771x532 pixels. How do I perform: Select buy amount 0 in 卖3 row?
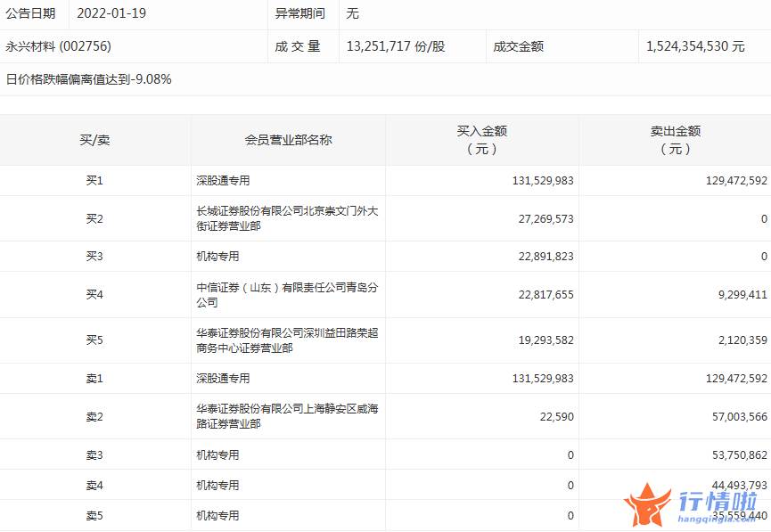[x=570, y=454]
